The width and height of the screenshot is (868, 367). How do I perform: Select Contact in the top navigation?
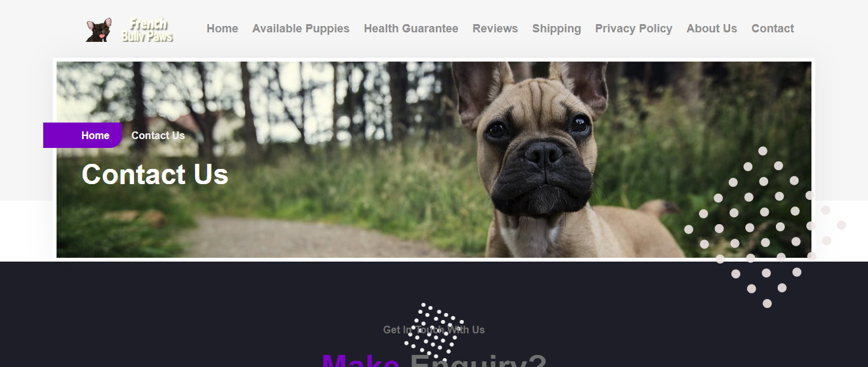[x=773, y=29]
